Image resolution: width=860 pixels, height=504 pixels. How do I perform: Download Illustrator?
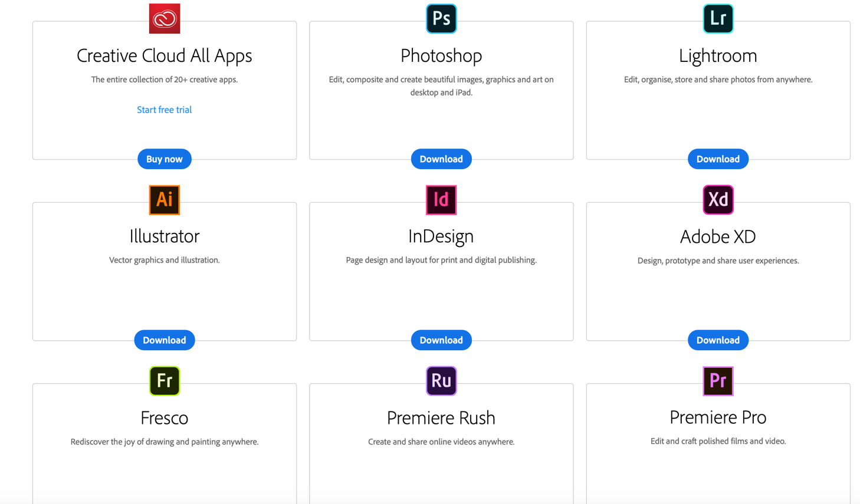(165, 340)
